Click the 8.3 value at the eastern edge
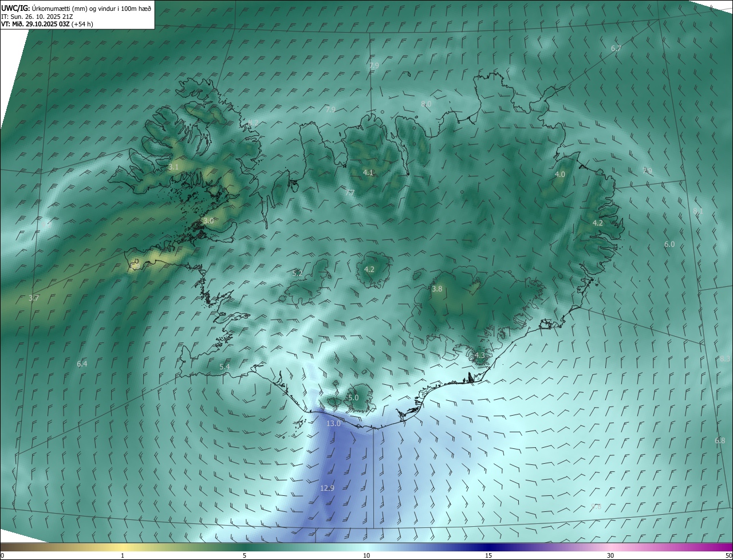Viewport: 733px width, 560px height. click(x=725, y=358)
